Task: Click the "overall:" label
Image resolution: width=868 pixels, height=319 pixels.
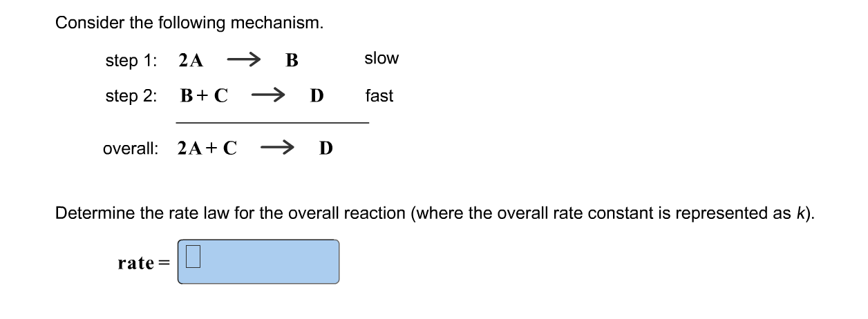Action: click(x=131, y=148)
